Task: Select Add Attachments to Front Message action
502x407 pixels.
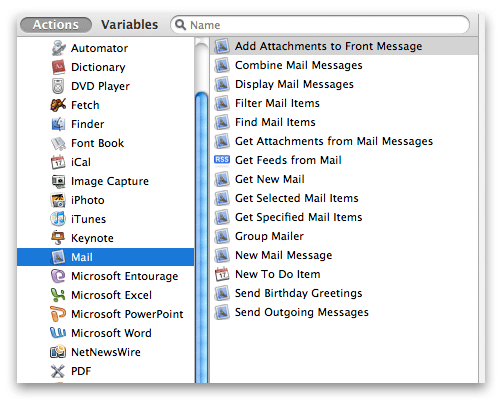Action: point(344,46)
